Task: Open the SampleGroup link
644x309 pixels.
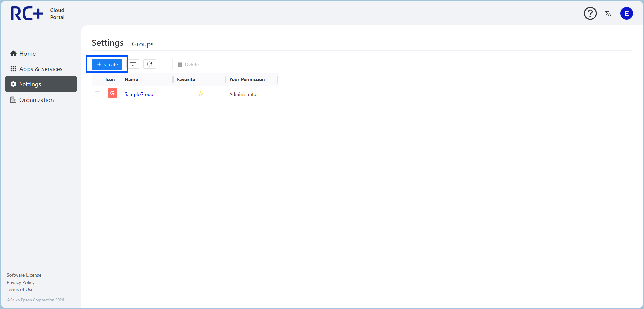Action: pyautogui.click(x=139, y=94)
